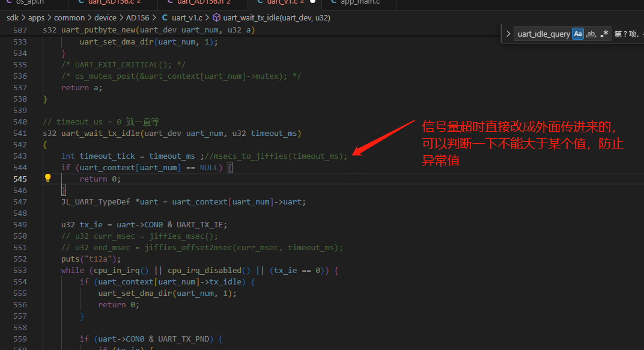Image resolution: width=644 pixels, height=350 pixels.
Task: Click in the uart_idle_query search field
Action: coord(543,34)
